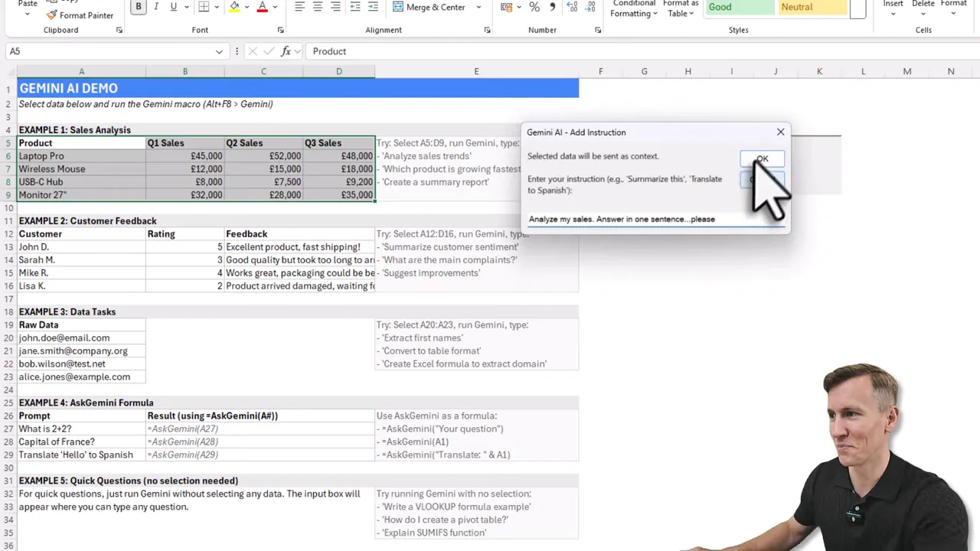Apply Percent Style number format
Viewport: 980px width, 551px height.
tap(533, 7)
